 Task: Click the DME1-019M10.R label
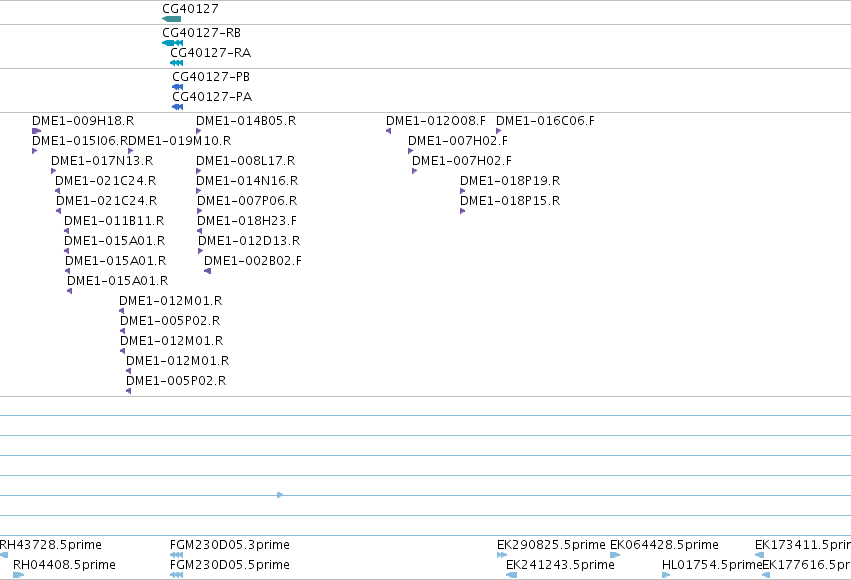180,141
